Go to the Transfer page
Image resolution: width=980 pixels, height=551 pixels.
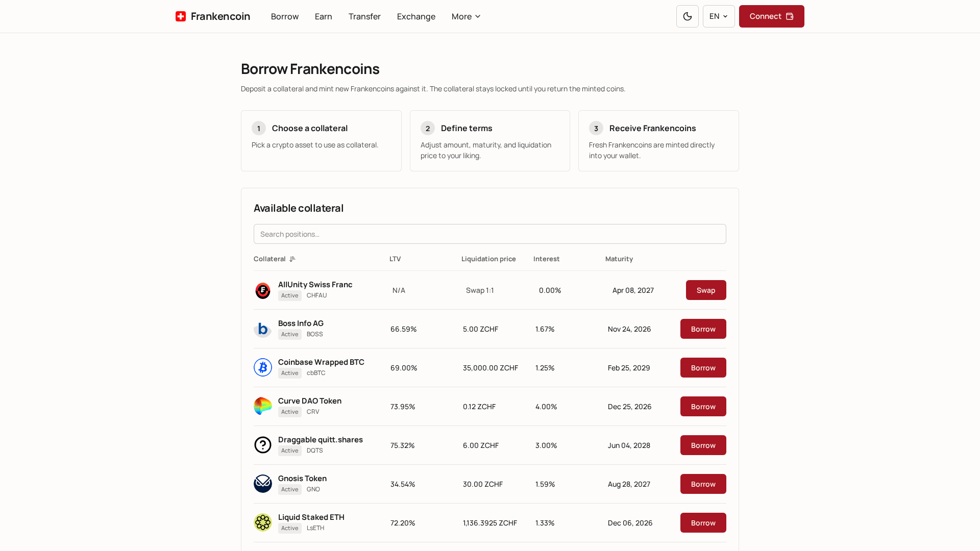click(x=364, y=16)
